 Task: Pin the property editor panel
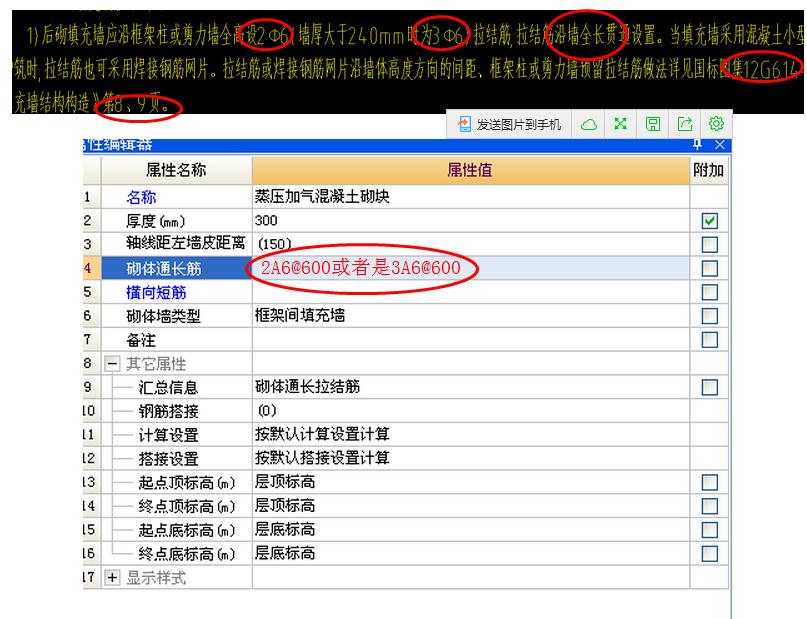697,145
